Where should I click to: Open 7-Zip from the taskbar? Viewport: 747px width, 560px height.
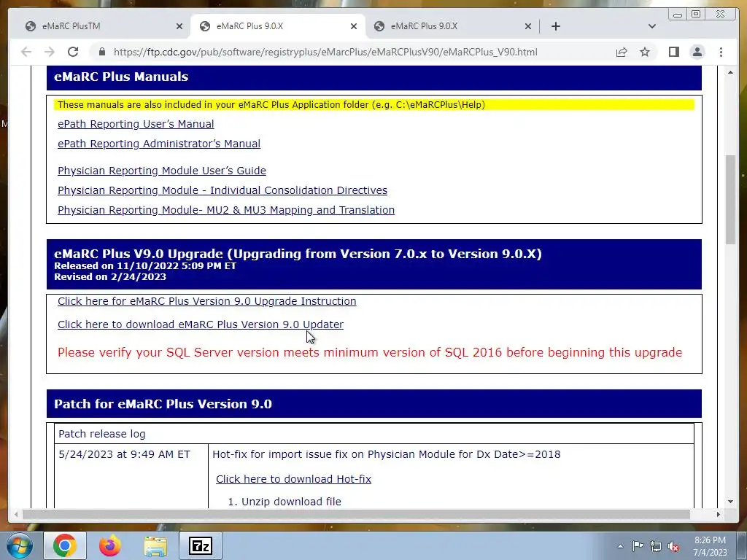pyautogui.click(x=201, y=545)
